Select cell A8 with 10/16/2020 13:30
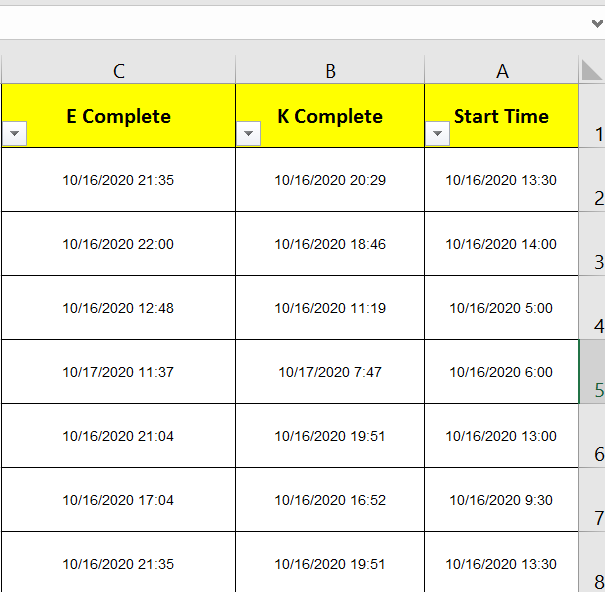The height and width of the screenshot is (592, 605). coord(502,562)
